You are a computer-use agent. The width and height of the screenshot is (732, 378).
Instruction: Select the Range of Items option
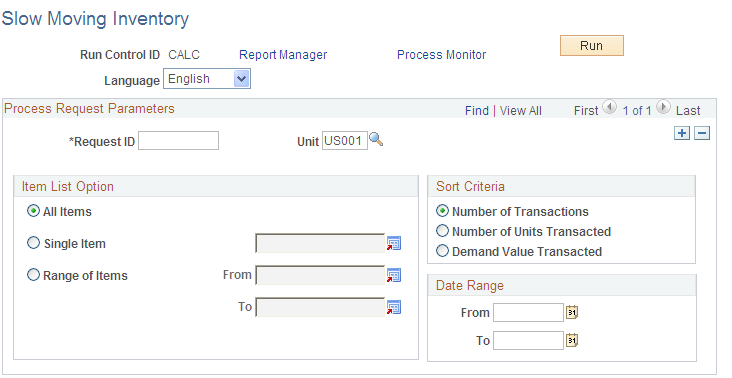click(33, 274)
